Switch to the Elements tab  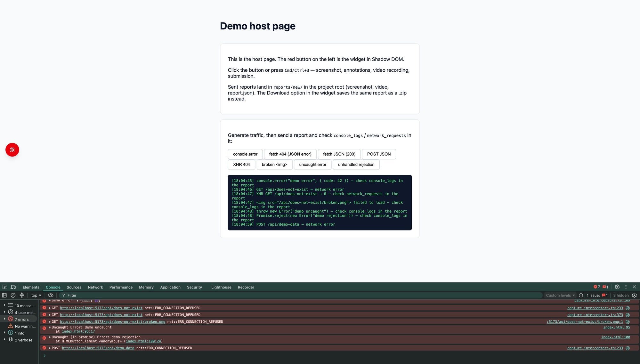(x=31, y=287)
